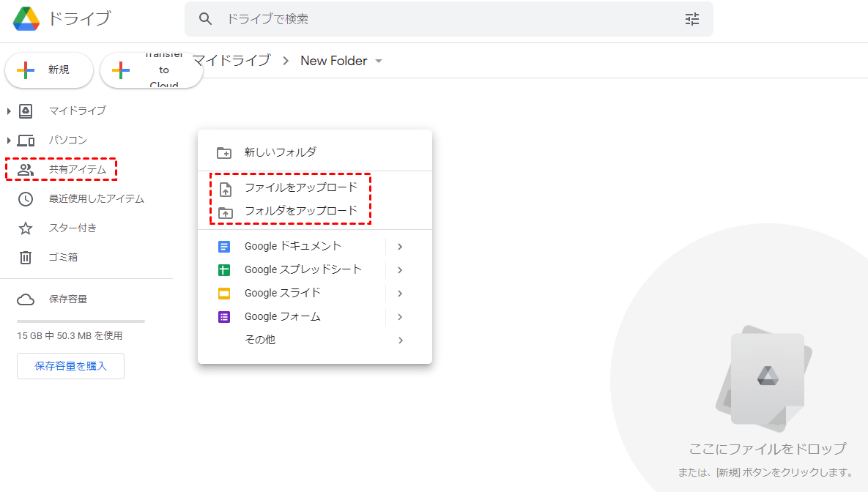
Task: Open 最近使用したアイテム in the sidebar
Action: pos(96,198)
